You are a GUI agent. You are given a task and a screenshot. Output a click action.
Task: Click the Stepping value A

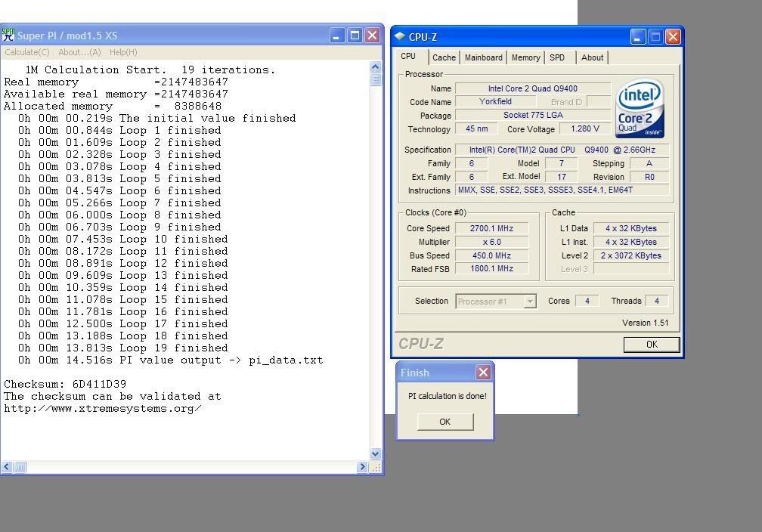(649, 163)
